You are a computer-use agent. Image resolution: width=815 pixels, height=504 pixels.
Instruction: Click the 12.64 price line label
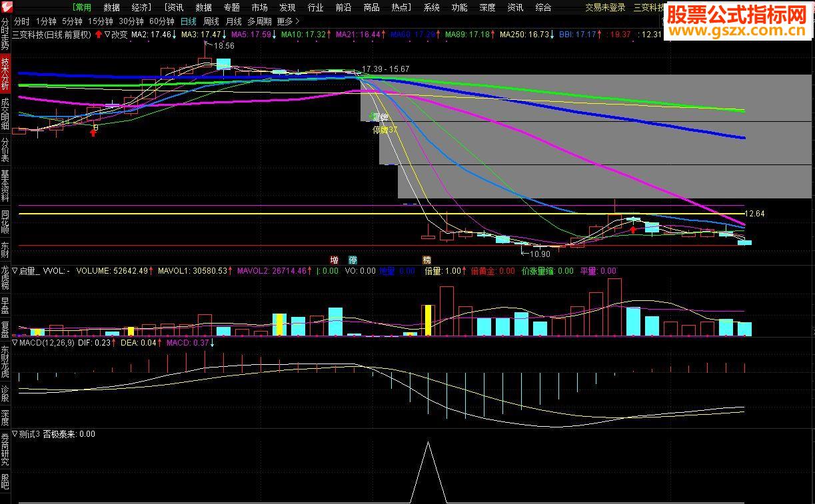pos(754,214)
